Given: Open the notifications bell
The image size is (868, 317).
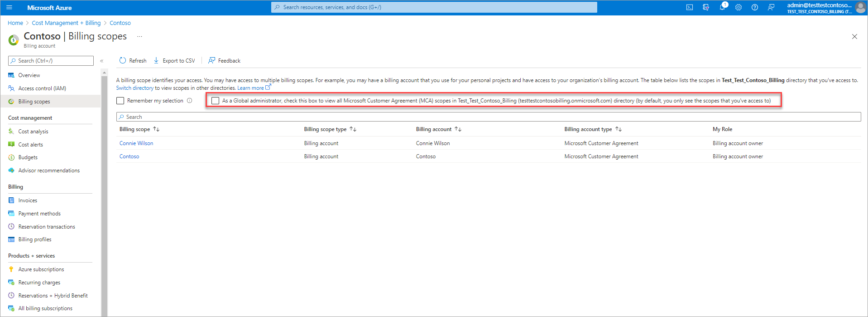Looking at the screenshot, I should click(x=723, y=7).
